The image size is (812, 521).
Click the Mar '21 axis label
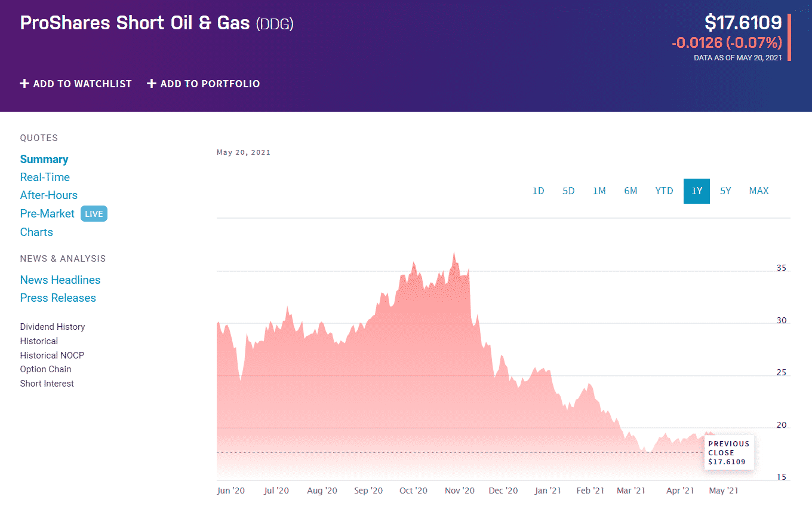coord(631,491)
